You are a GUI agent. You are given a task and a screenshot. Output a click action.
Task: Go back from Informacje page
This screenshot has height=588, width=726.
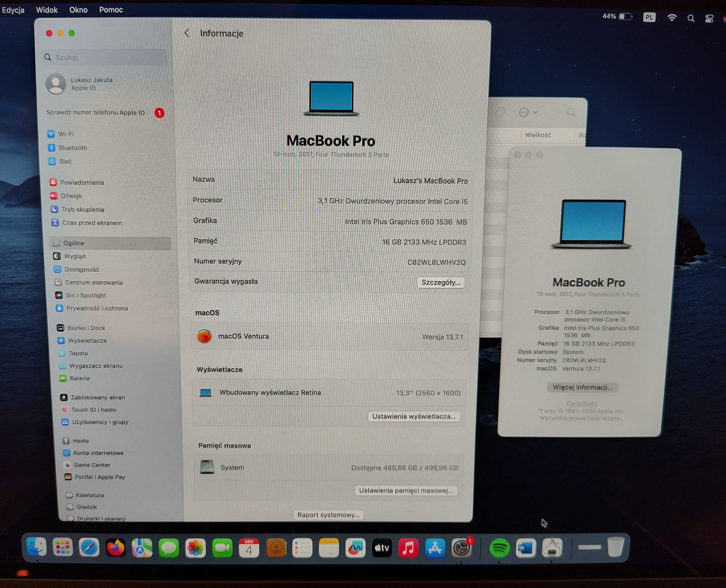click(187, 33)
